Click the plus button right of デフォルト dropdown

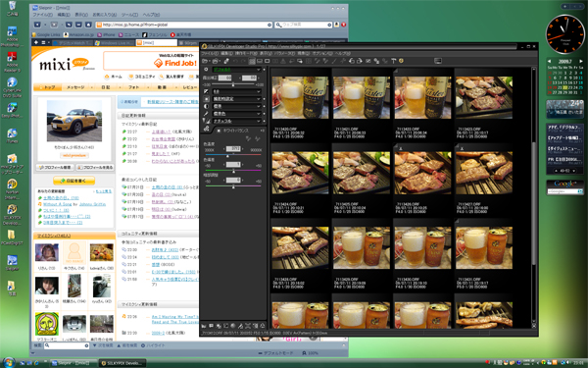264,70
